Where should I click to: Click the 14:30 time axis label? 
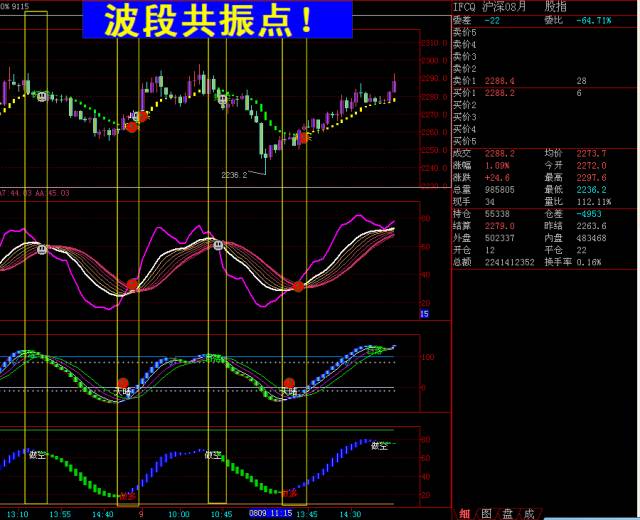pyautogui.click(x=350, y=514)
